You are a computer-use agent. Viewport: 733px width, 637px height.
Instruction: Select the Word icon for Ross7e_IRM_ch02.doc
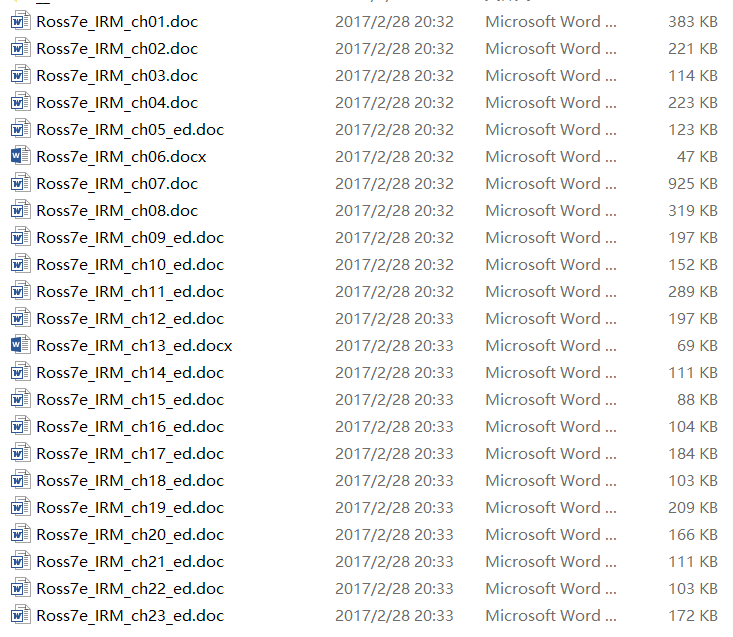21,49
